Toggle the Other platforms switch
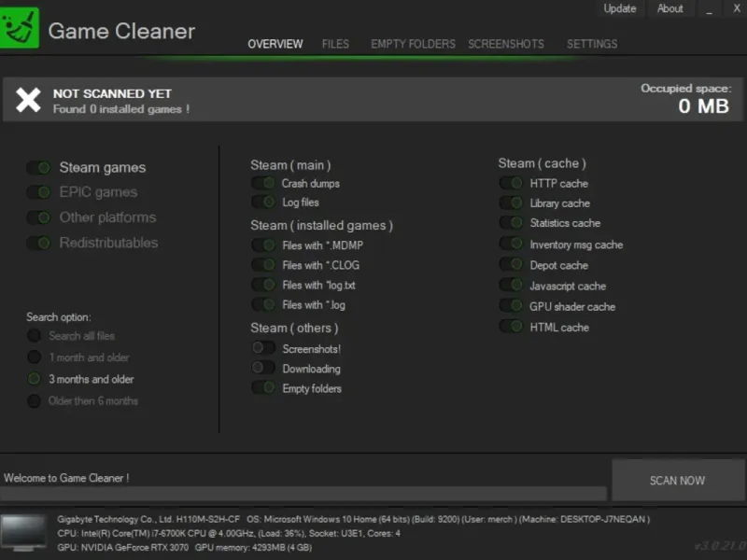747x560 pixels. tap(38, 217)
